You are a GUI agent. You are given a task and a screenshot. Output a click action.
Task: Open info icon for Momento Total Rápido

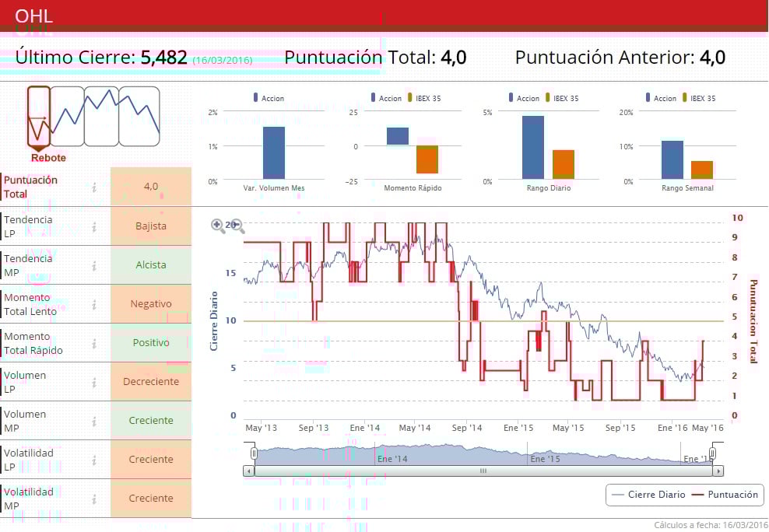pyautogui.click(x=93, y=344)
